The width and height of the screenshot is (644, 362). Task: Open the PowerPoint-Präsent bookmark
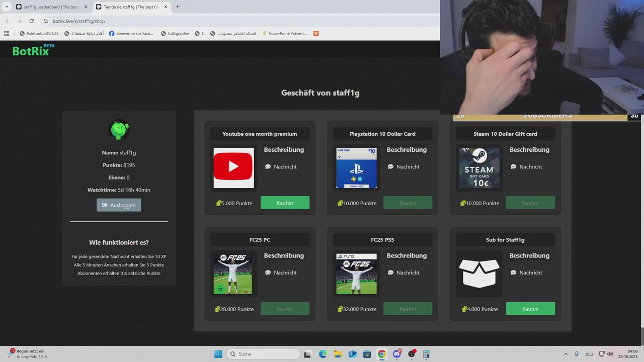(284, 34)
